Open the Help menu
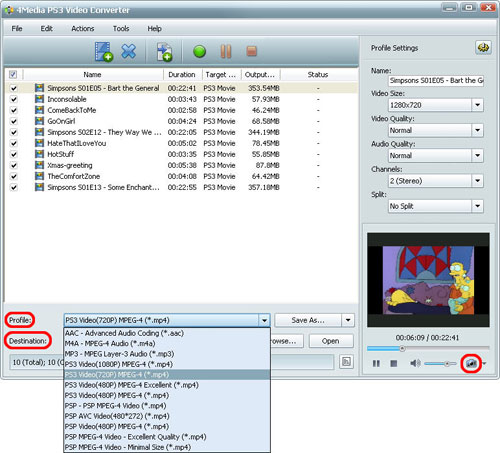The width and height of the screenshot is (500, 453). point(155,29)
